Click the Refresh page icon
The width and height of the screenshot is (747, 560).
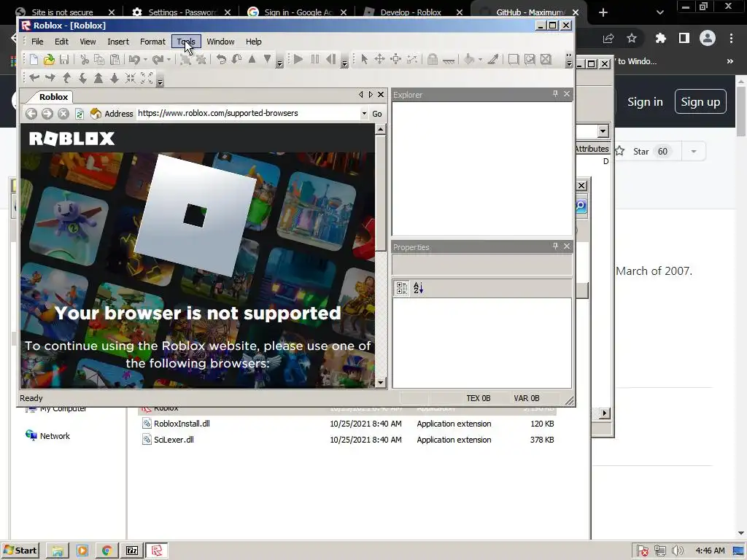(x=80, y=113)
